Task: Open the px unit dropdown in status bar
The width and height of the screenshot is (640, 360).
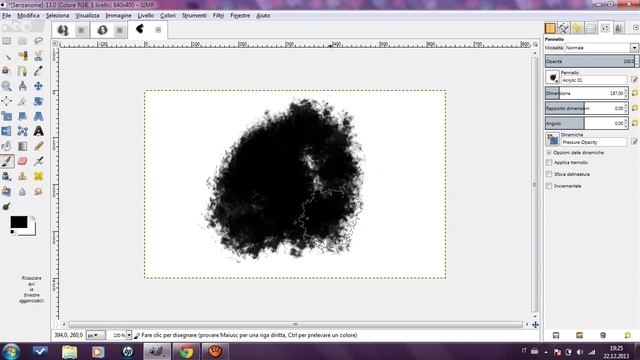Action: (96, 335)
